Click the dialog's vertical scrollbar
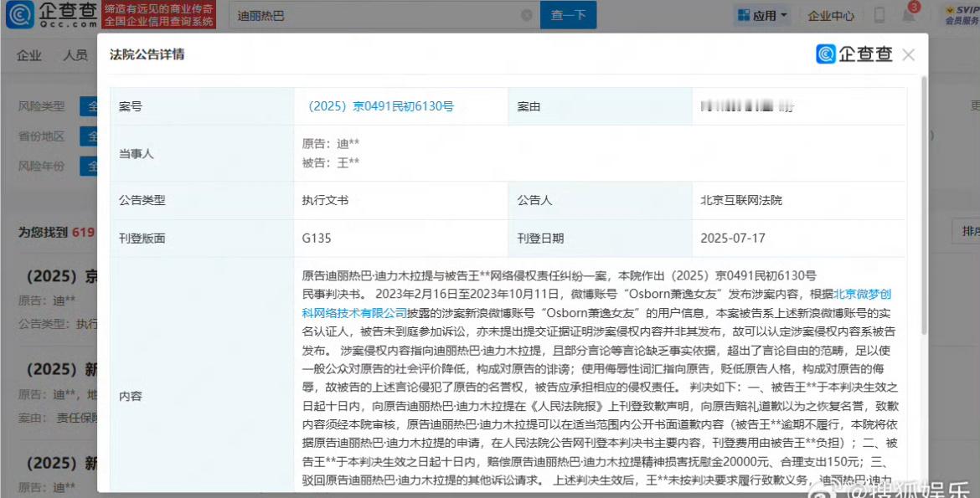 [x=924, y=206]
